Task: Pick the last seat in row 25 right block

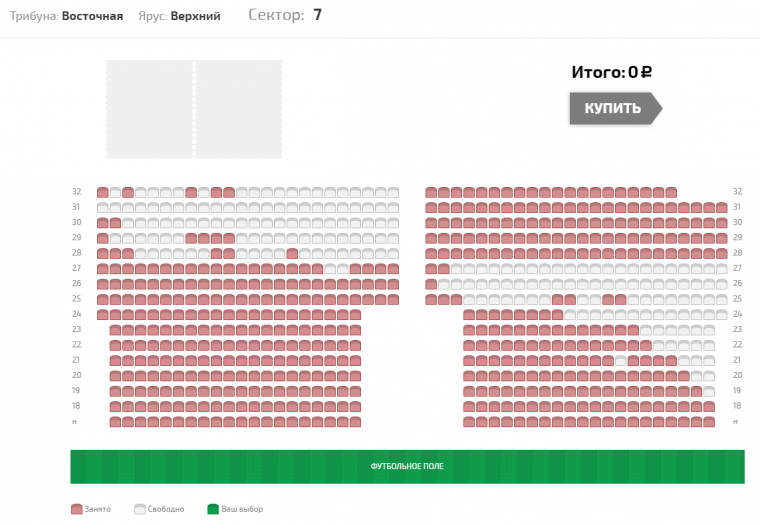Action: (x=721, y=300)
